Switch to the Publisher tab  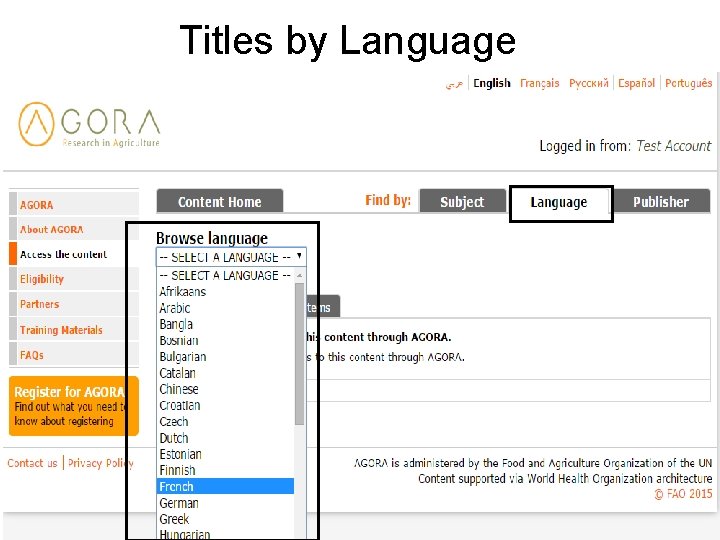pos(661,201)
